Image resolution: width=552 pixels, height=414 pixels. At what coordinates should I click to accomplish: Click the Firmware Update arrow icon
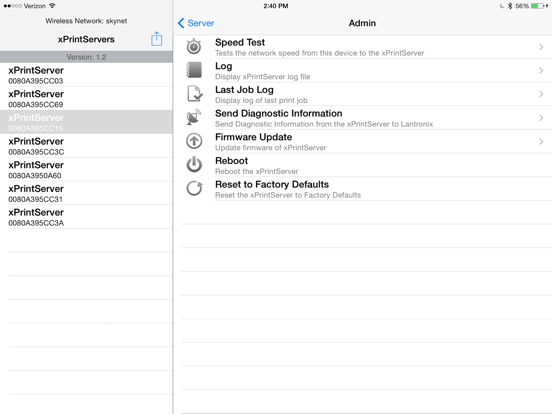click(x=194, y=141)
